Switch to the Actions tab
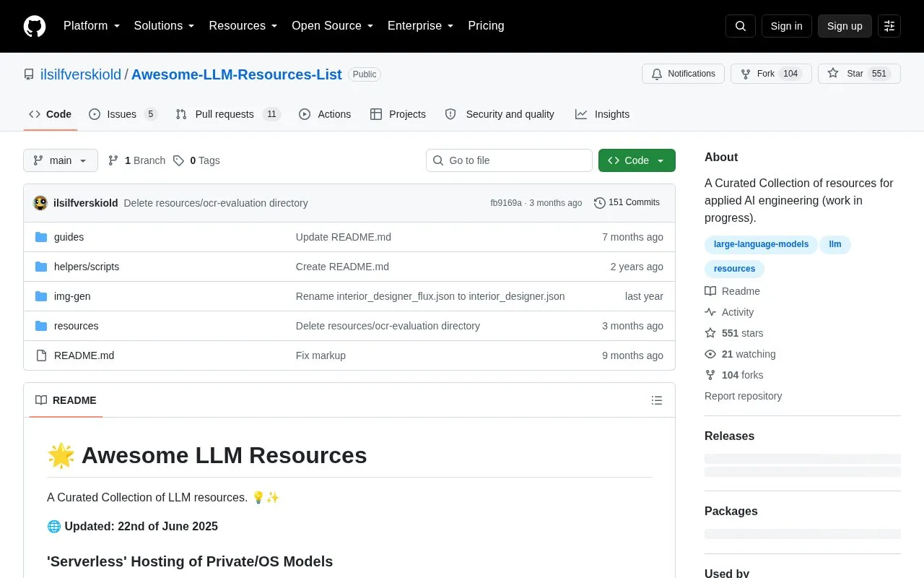 coord(325,114)
